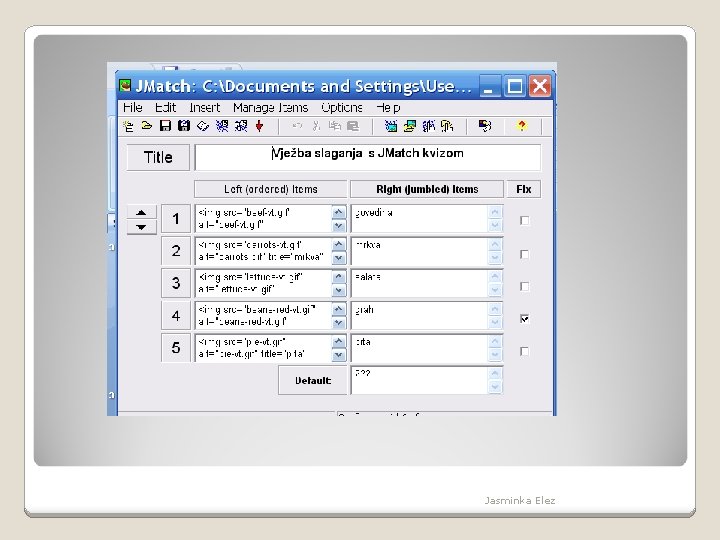Click item number 3 button
The height and width of the screenshot is (540, 720).
pyautogui.click(x=176, y=283)
